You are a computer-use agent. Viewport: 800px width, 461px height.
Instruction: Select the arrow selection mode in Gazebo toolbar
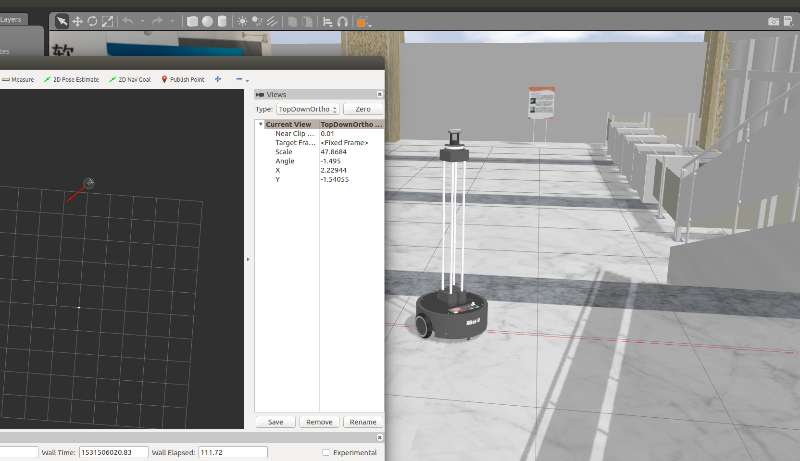tap(62, 21)
